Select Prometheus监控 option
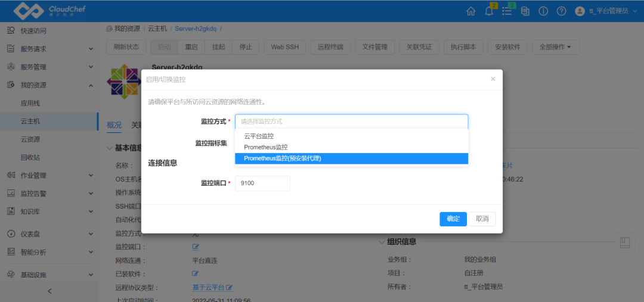The height and width of the screenshot is (302, 644). [352, 147]
